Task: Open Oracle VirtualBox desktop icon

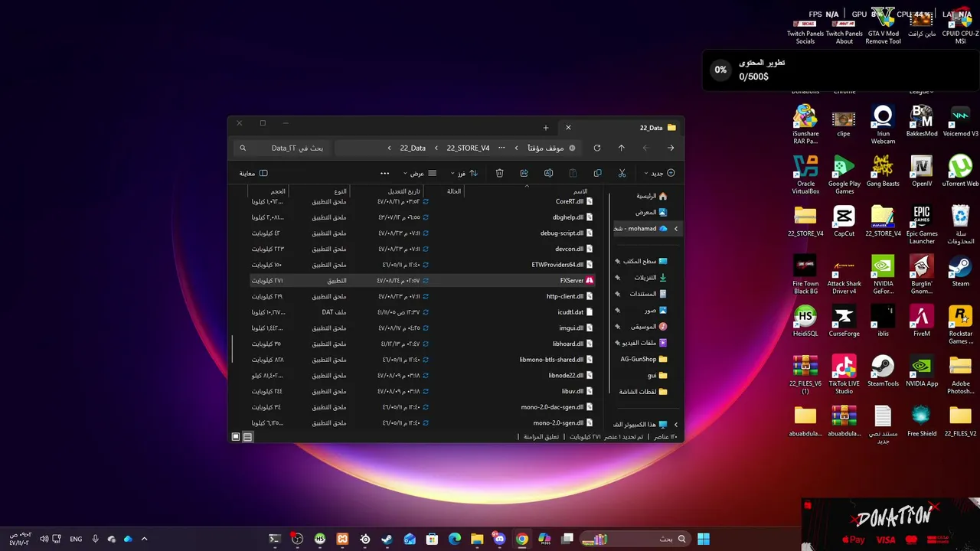Action: [805, 174]
